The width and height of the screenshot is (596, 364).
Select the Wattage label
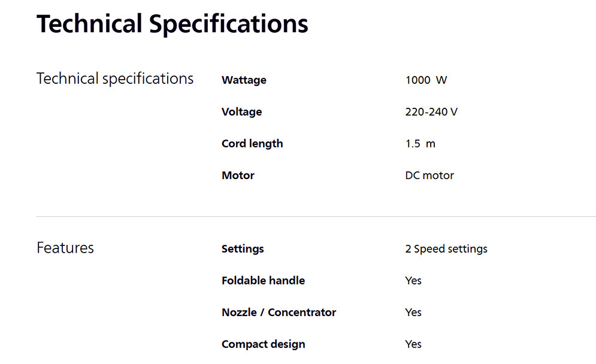coord(244,80)
